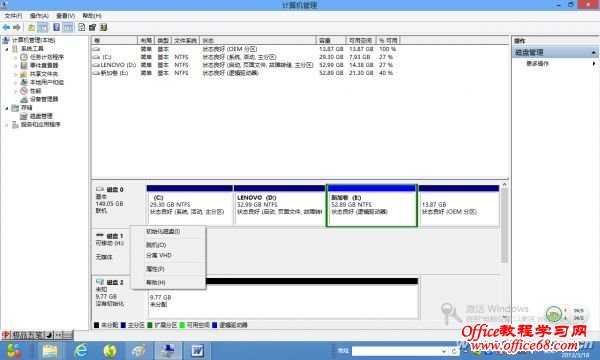Viewport: 600px width, 360px height.
Task: Click the Back arrow in toolbar
Action: 6,28
